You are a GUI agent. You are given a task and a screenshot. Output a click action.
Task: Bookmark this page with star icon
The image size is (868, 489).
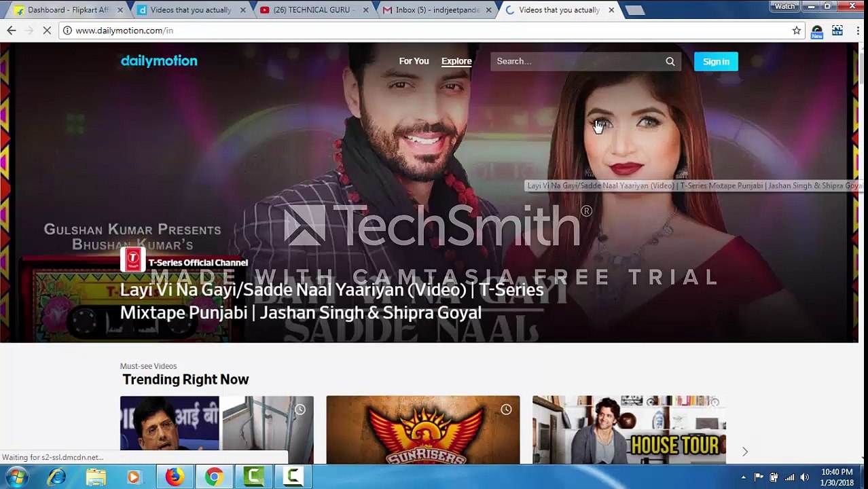coord(797,31)
